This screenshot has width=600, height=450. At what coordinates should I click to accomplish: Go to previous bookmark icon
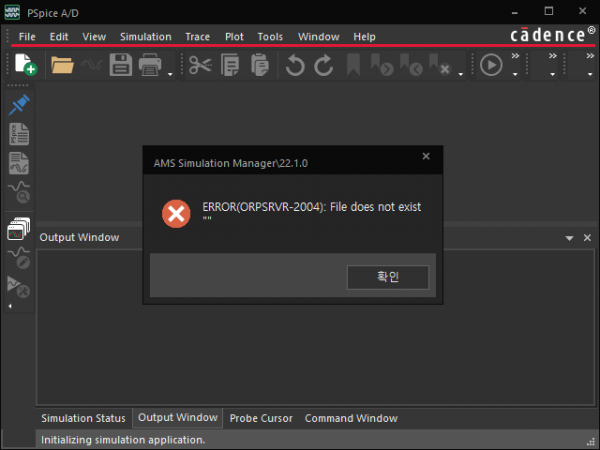coord(411,64)
